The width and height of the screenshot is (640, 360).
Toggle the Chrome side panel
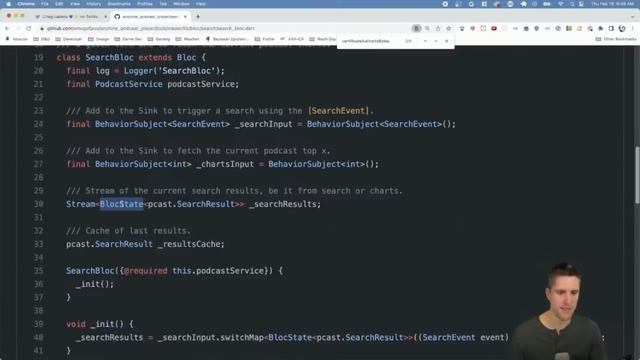pyautogui.click(x=611, y=29)
